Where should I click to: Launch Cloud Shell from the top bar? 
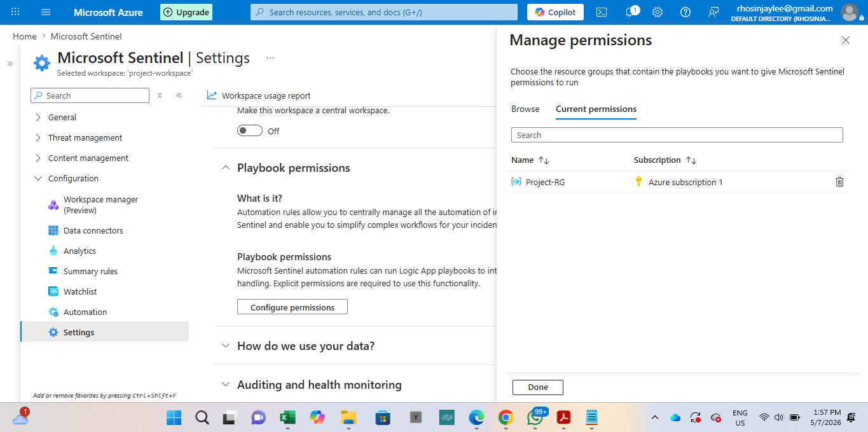(x=601, y=12)
